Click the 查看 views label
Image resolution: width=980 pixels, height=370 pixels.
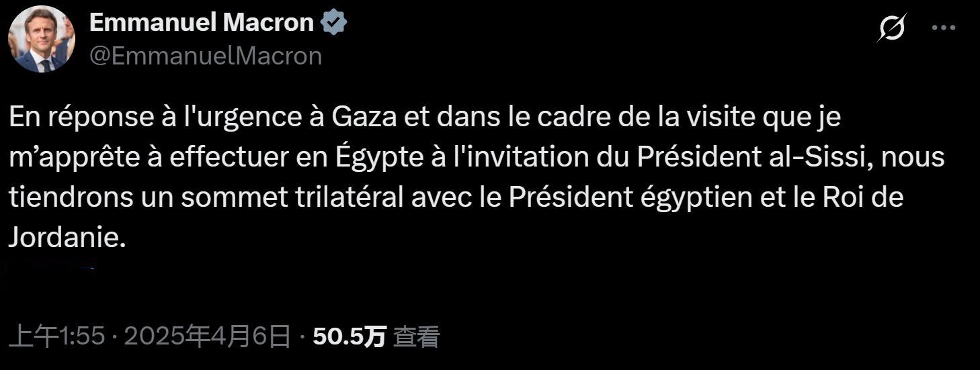416,336
